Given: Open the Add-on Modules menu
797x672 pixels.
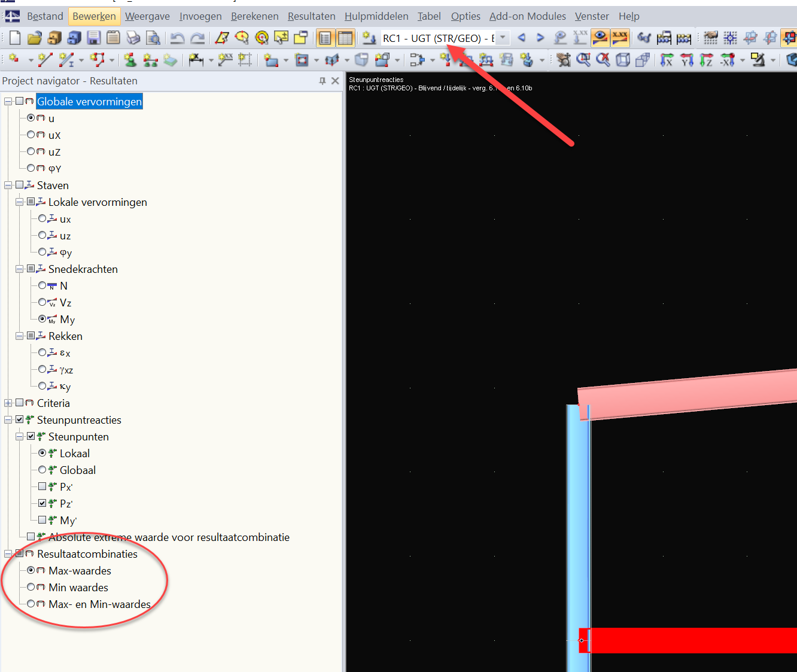Looking at the screenshot, I should (x=528, y=16).
